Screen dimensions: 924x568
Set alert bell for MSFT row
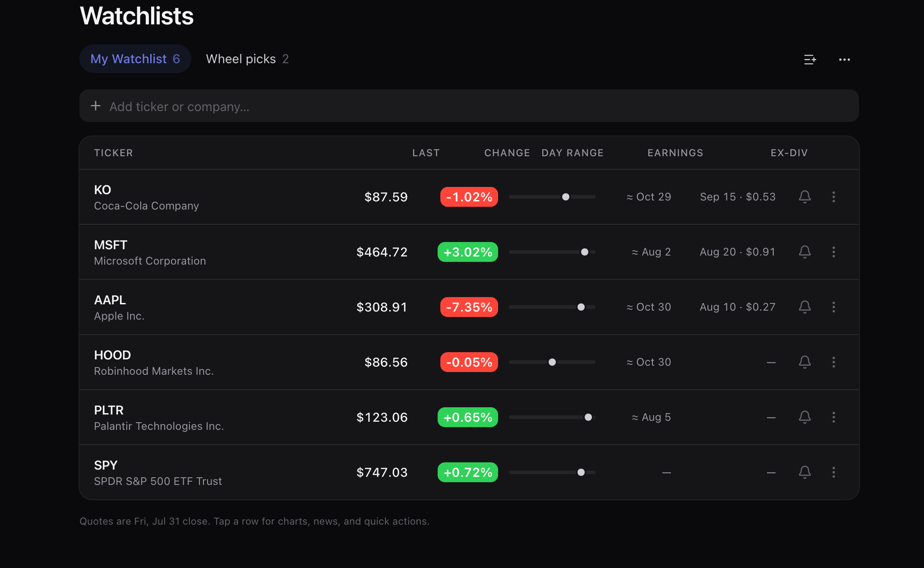[804, 252]
